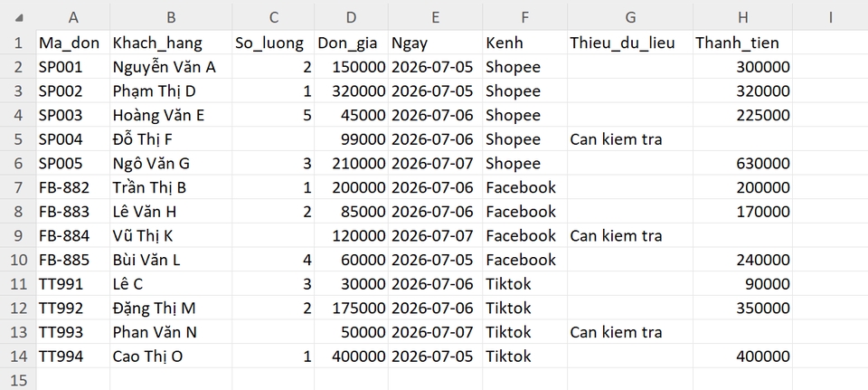Viewport: 868px width, 390px height.
Task: Select cell containing Cao Thị O
Action: click(171, 356)
